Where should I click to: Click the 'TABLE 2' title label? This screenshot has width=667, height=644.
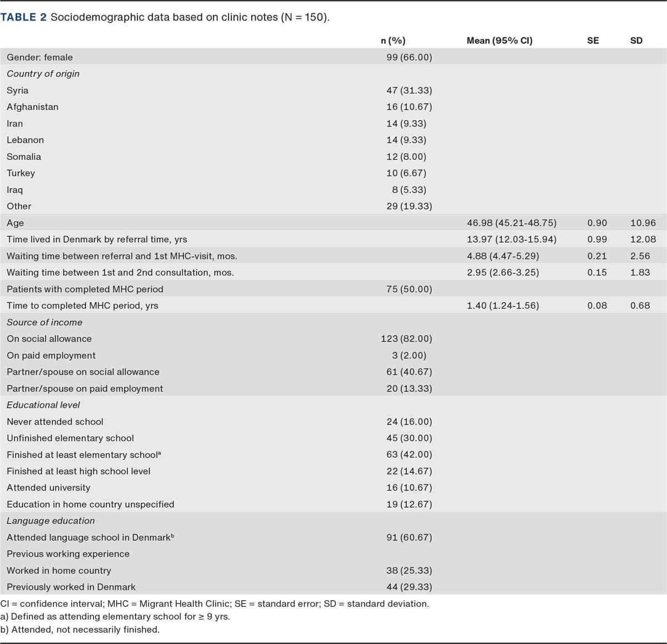23,17
